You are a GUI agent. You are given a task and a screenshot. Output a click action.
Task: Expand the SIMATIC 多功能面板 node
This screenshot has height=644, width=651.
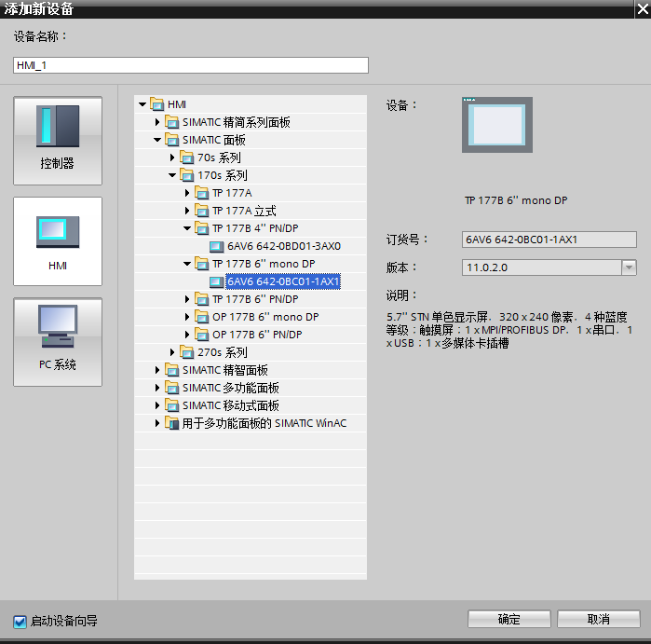pyautogui.click(x=157, y=388)
